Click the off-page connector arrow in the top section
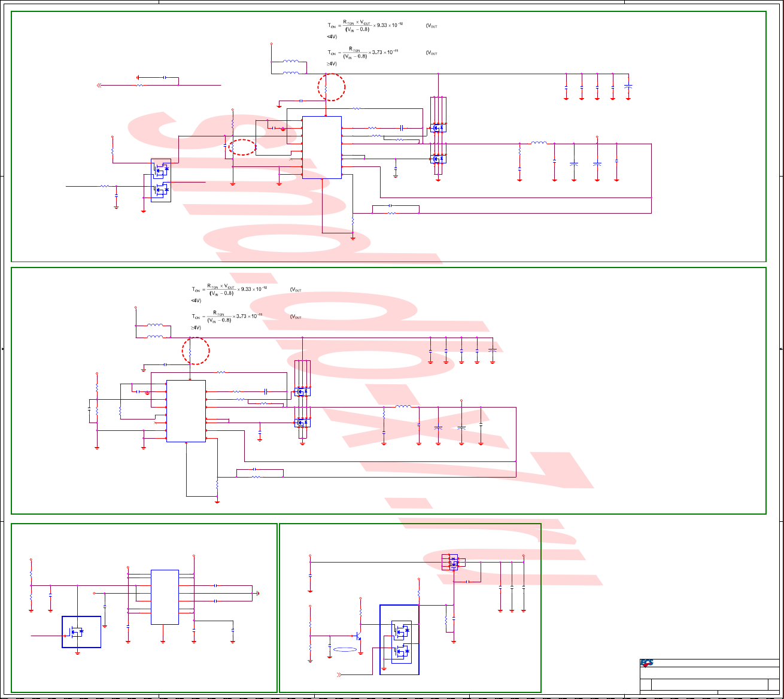This screenshot has height=699, width=784. pyautogui.click(x=100, y=85)
